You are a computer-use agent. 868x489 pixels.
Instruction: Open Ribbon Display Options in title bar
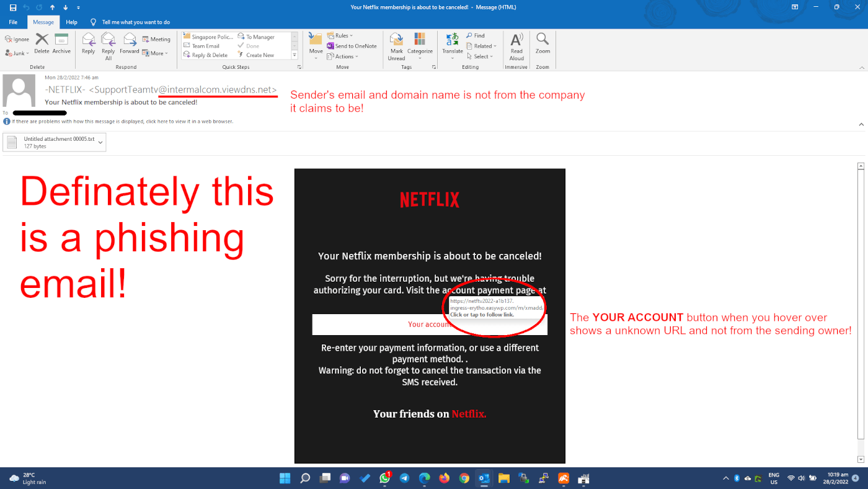click(x=795, y=7)
